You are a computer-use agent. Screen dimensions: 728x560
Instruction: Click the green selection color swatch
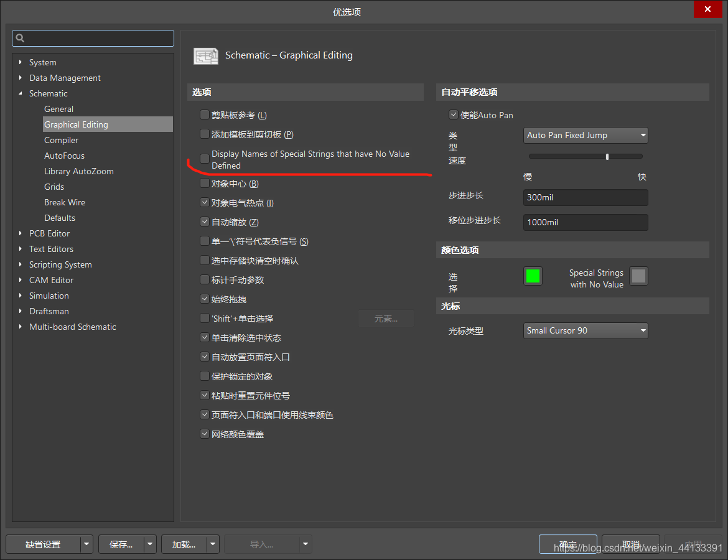click(x=533, y=276)
